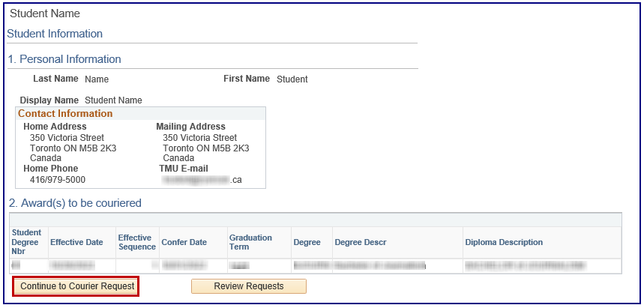Select the Diploma Description column header
The image size is (644, 308).
click(504, 242)
